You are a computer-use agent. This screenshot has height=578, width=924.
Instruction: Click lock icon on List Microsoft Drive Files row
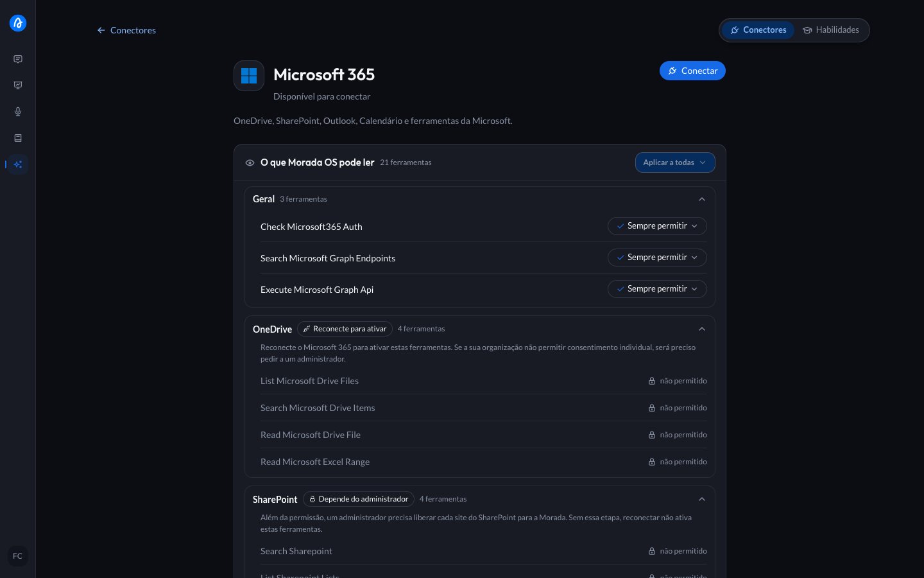click(x=652, y=381)
